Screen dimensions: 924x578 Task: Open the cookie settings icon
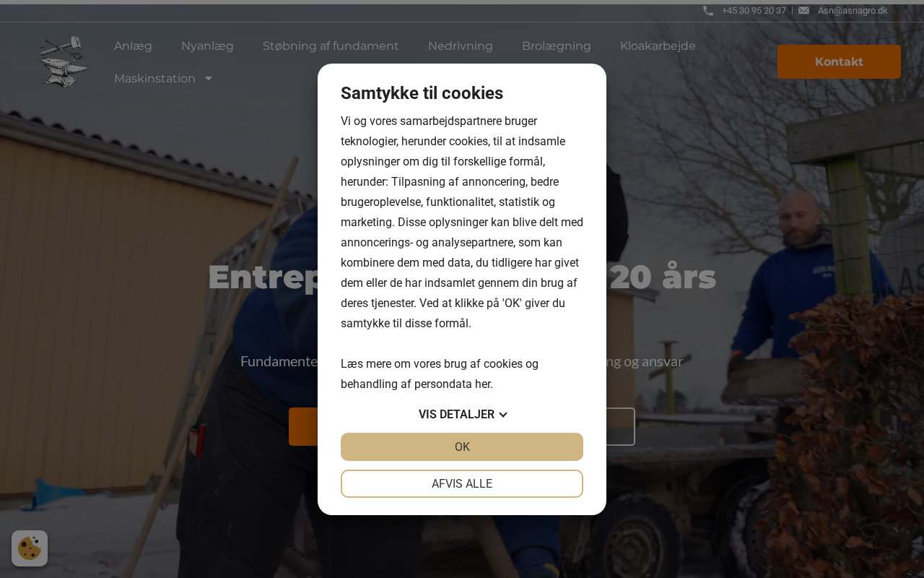tap(30, 548)
